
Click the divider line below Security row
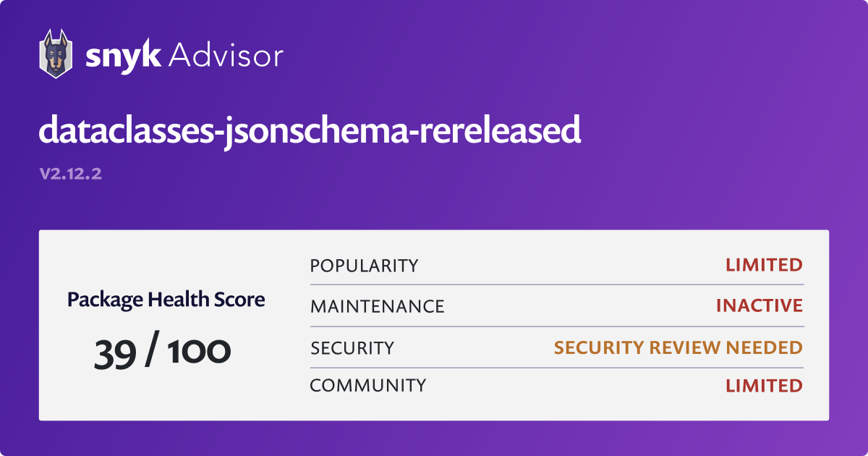click(557, 368)
